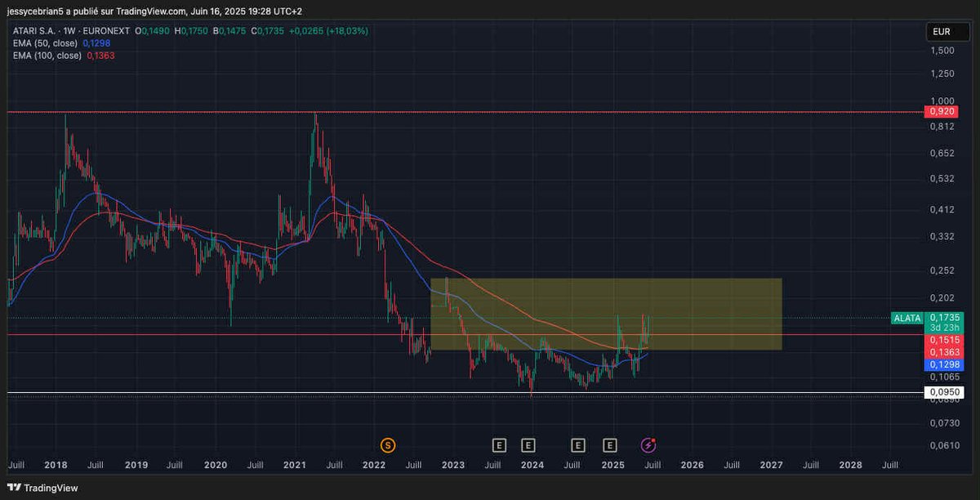The height and width of the screenshot is (500, 980).
Task: Click the red 0,1363 EMA value label
Action: click(945, 351)
